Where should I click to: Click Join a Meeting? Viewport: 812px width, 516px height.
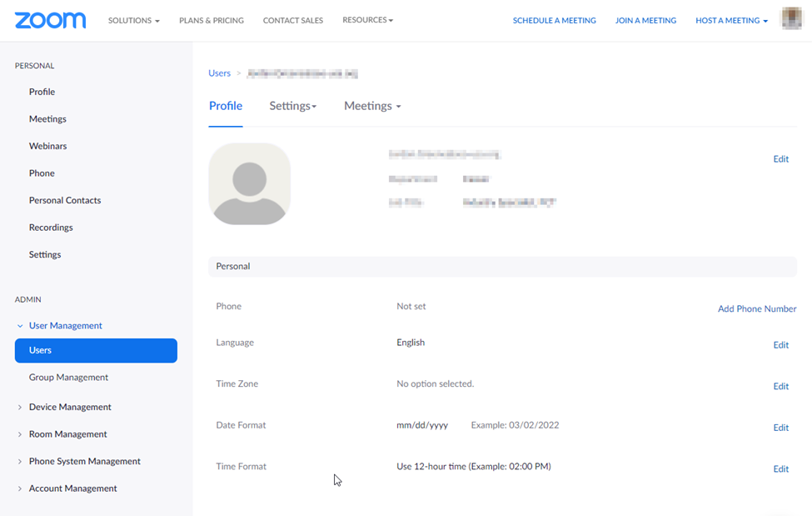(x=645, y=20)
